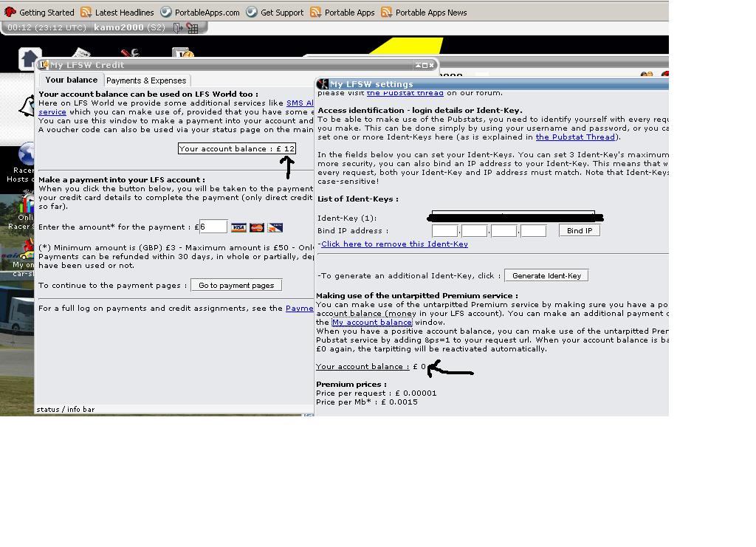Click the Generate Ident-Key button
The width and height of the screenshot is (756, 547).
pos(546,275)
